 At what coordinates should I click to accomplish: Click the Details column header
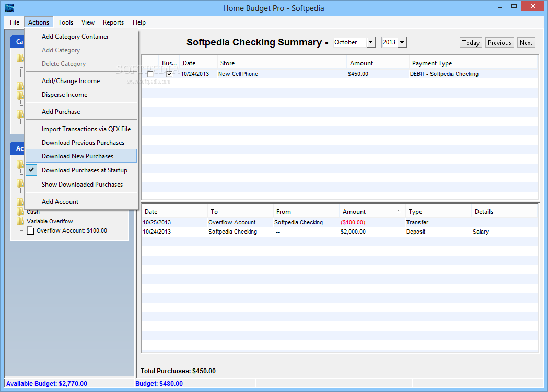[504, 212]
